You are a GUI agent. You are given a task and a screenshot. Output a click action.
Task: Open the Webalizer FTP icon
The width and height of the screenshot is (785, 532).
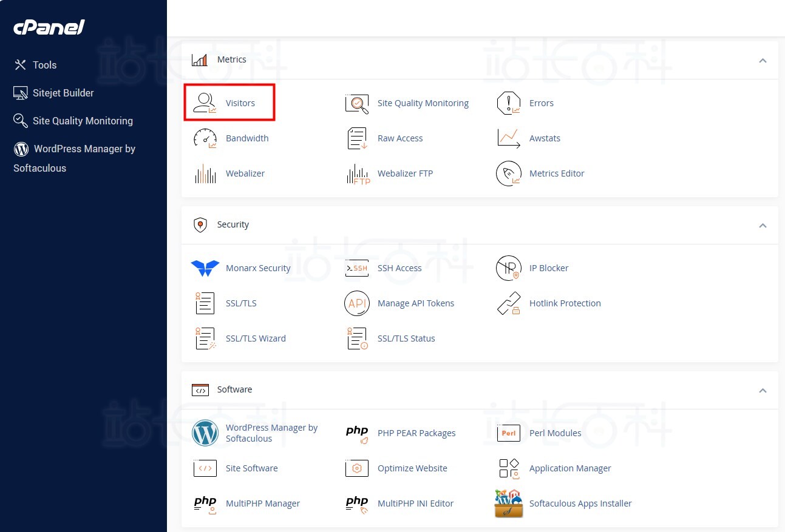point(358,174)
